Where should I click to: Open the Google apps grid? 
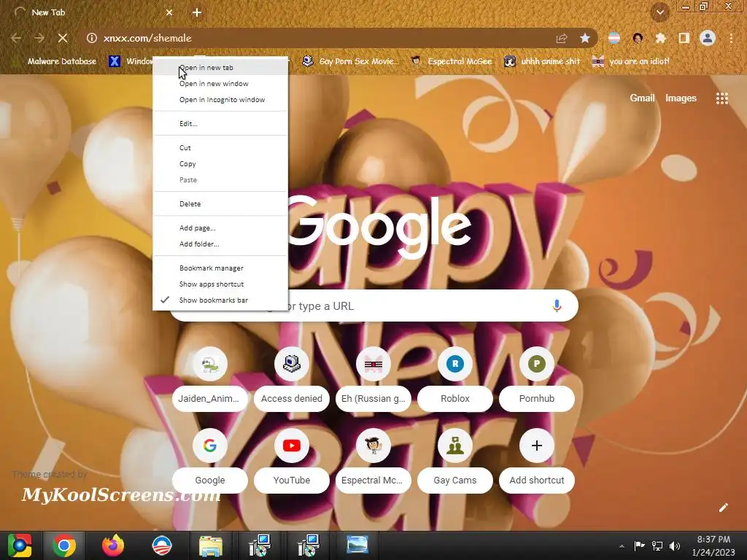[722, 98]
